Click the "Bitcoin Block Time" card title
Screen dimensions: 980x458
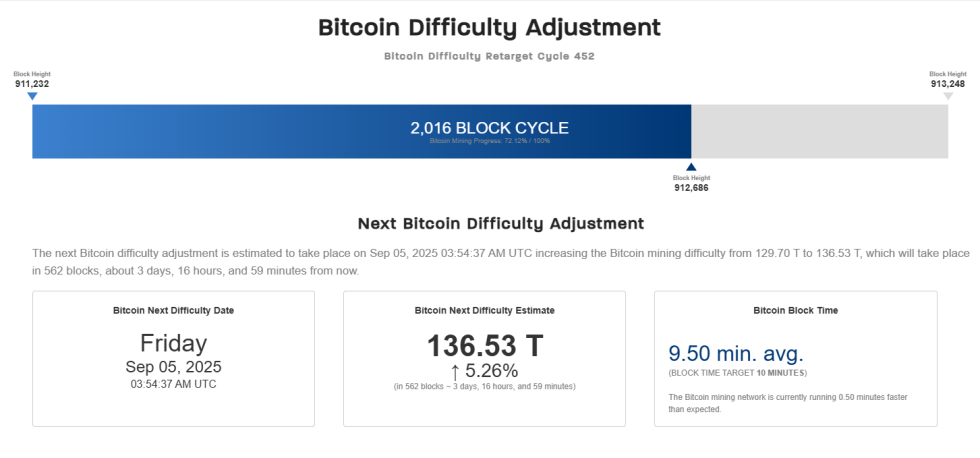tap(795, 311)
